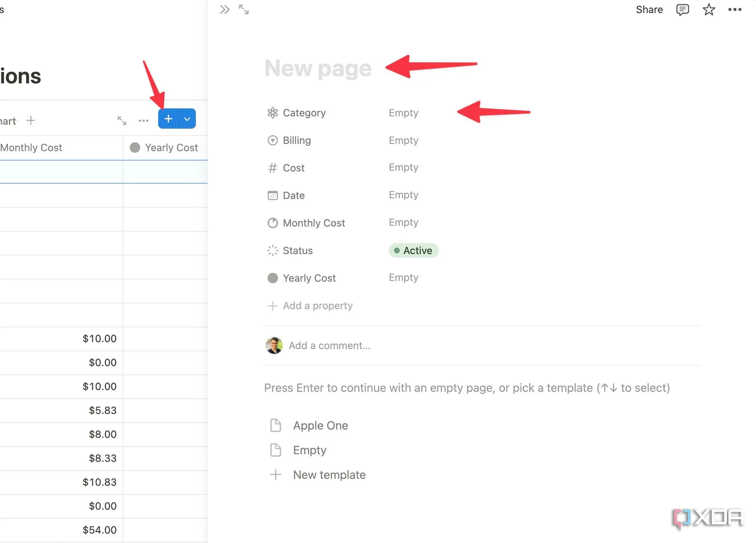This screenshot has width=756, height=543.
Task: Click Share in the top bar
Action: (x=649, y=9)
